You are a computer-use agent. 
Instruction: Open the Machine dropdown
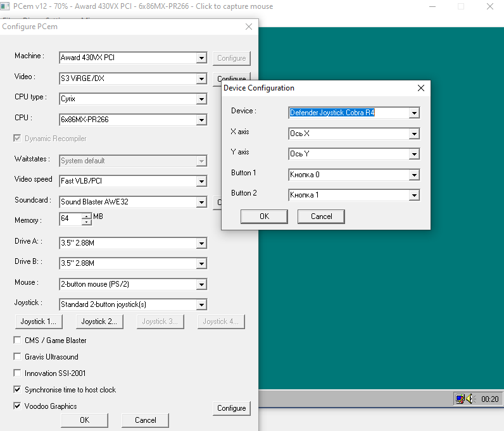(x=201, y=58)
